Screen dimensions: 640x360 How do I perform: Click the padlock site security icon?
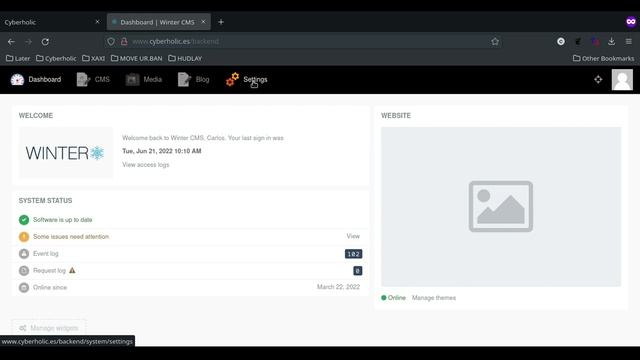124,41
